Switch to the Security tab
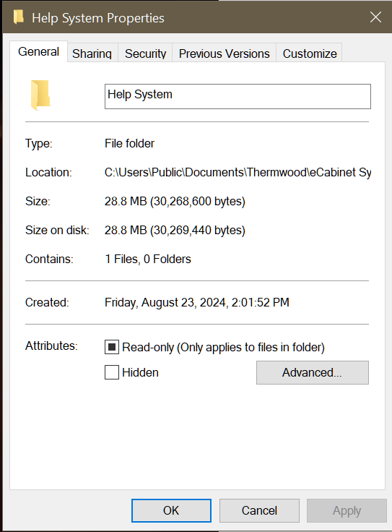 (145, 53)
